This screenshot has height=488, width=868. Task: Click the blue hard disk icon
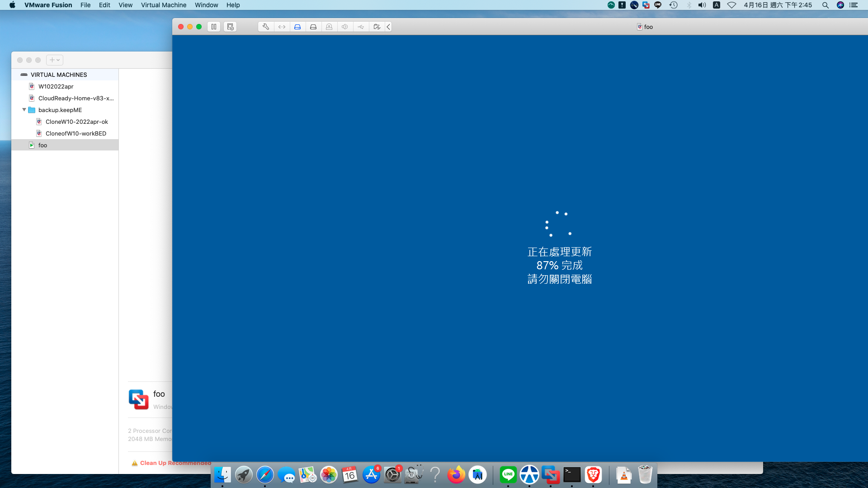[x=297, y=27]
